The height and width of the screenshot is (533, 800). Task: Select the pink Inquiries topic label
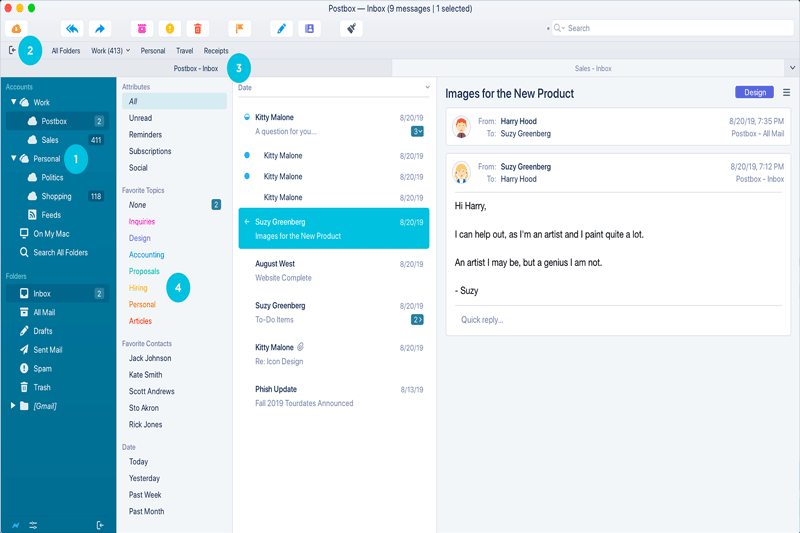tap(142, 222)
